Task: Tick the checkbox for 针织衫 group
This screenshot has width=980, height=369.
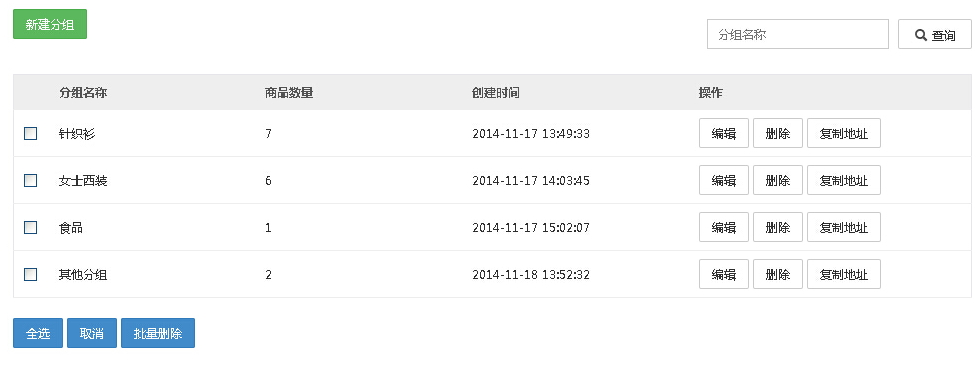Action: (x=31, y=133)
